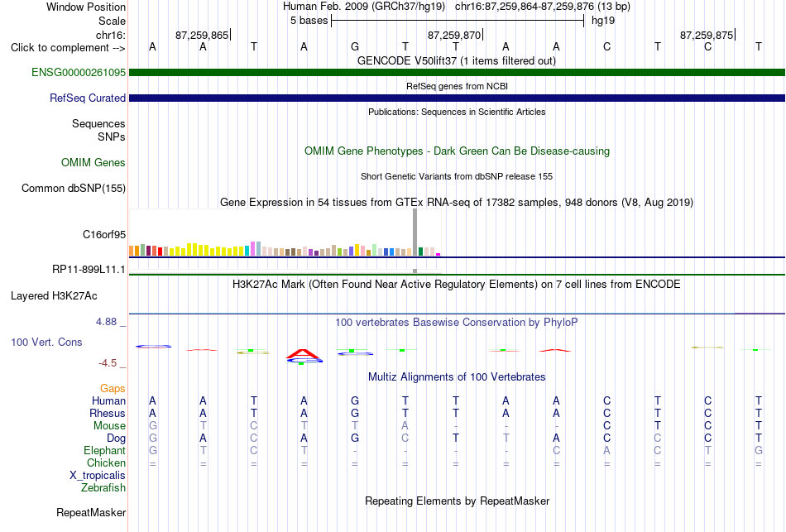Click the G base in the Human alignment row

354,400
